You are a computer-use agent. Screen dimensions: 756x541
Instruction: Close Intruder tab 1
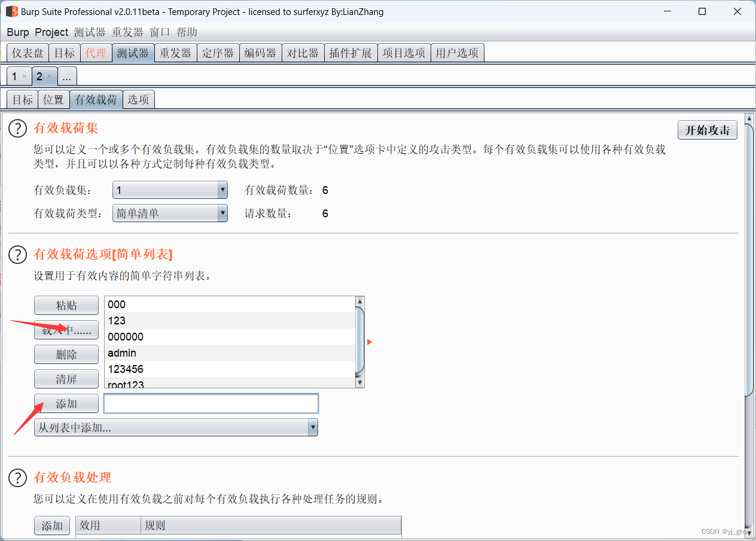point(24,77)
